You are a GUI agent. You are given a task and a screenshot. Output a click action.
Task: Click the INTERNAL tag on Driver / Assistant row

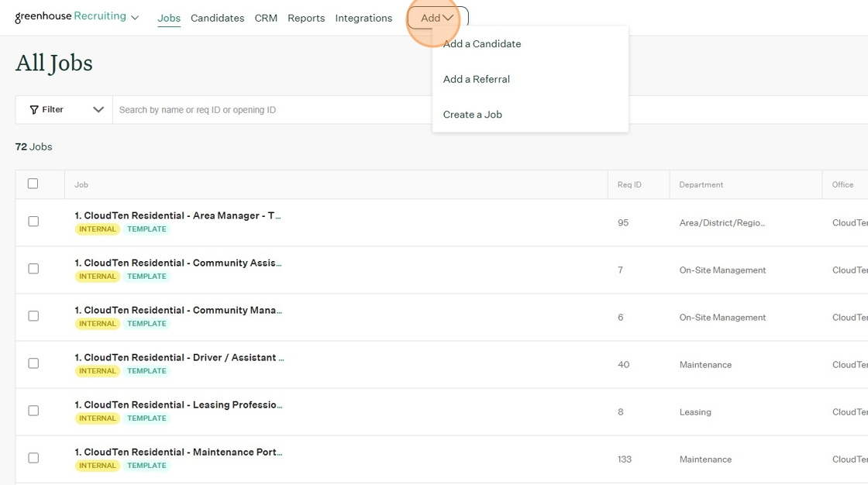coord(98,371)
